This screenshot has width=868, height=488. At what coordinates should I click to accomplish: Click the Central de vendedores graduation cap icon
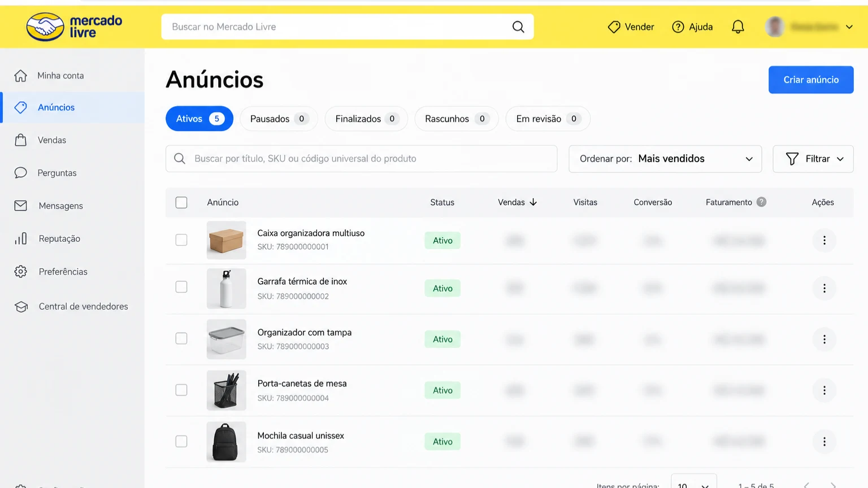pyautogui.click(x=21, y=306)
